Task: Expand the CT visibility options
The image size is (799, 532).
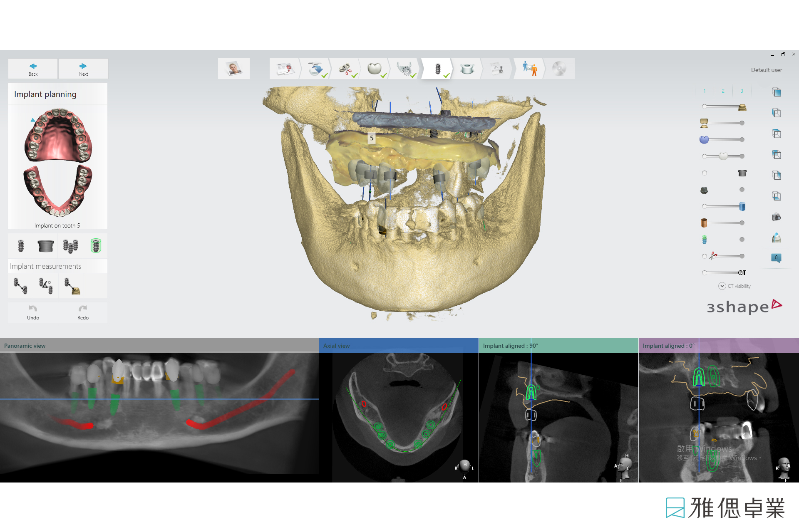Action: click(x=722, y=286)
